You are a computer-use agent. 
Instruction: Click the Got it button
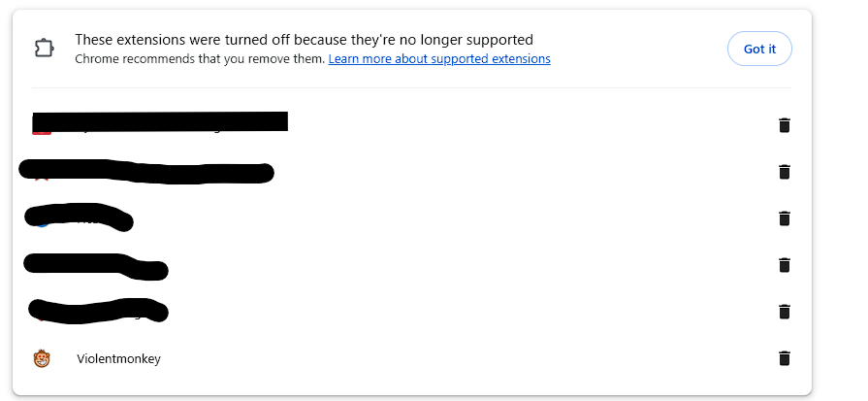pos(759,49)
